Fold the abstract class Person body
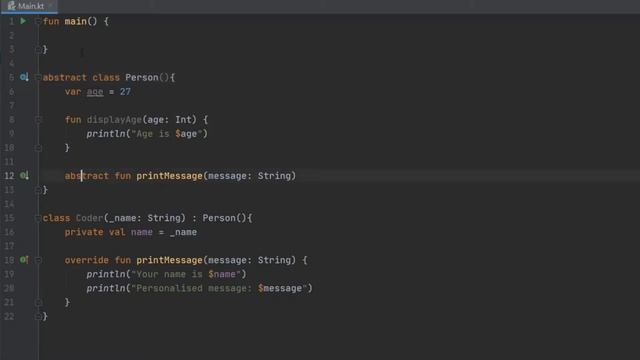 38,77
